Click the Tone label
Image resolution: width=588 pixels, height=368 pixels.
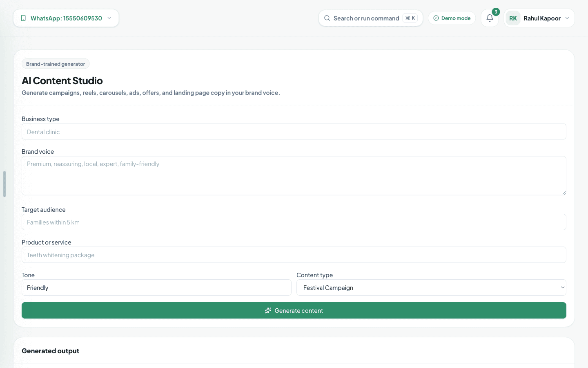28,275
